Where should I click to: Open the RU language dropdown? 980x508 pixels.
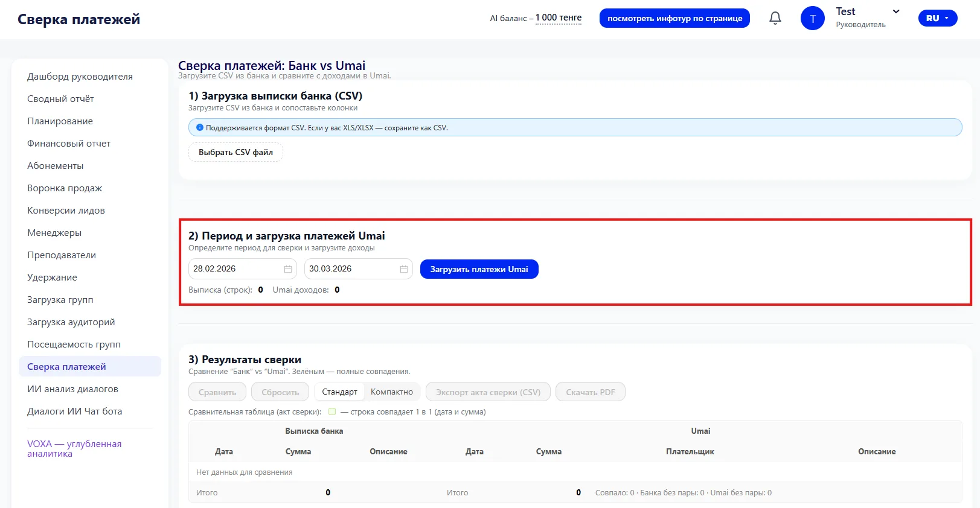tap(938, 18)
